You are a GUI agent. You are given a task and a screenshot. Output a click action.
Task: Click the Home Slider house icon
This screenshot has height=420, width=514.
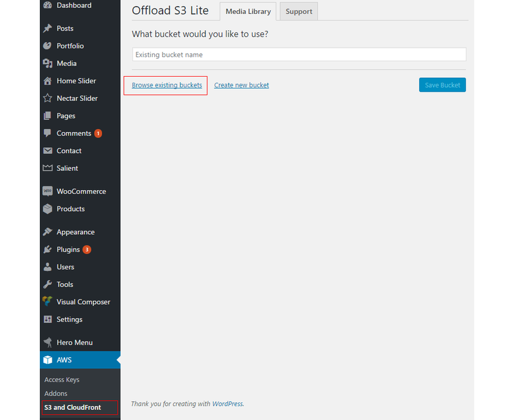click(x=48, y=81)
